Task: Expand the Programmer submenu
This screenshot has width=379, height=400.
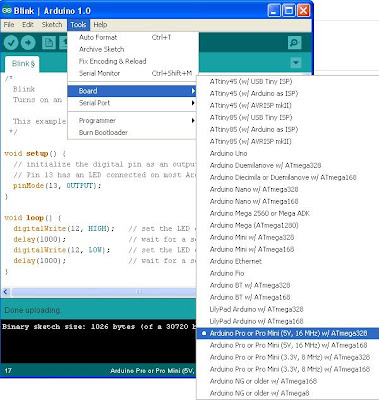Action: (132, 121)
